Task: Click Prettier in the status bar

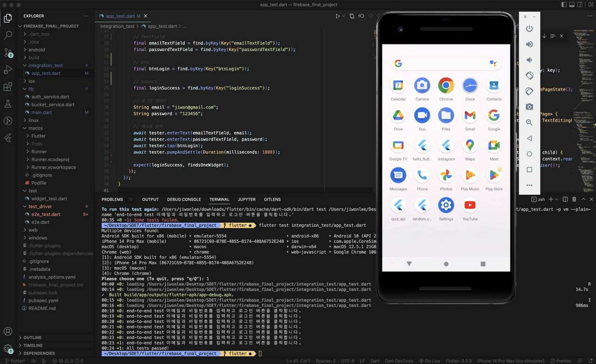Action: 561,361
